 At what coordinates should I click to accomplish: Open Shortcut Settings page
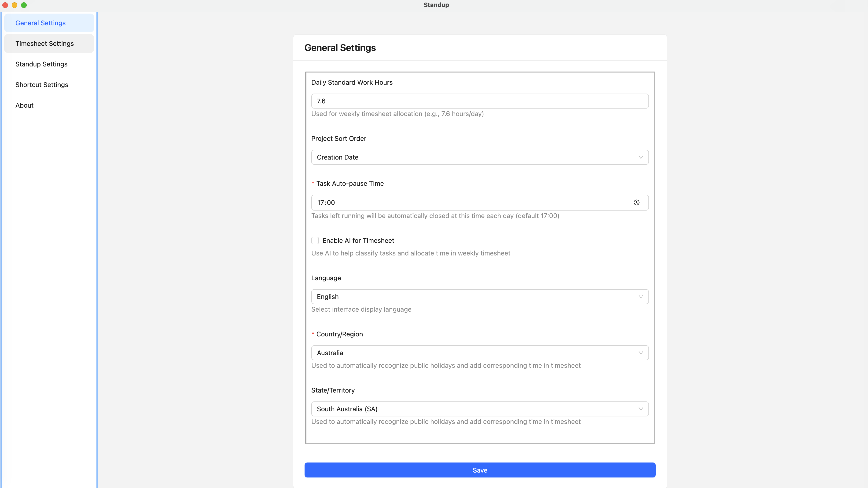click(42, 84)
